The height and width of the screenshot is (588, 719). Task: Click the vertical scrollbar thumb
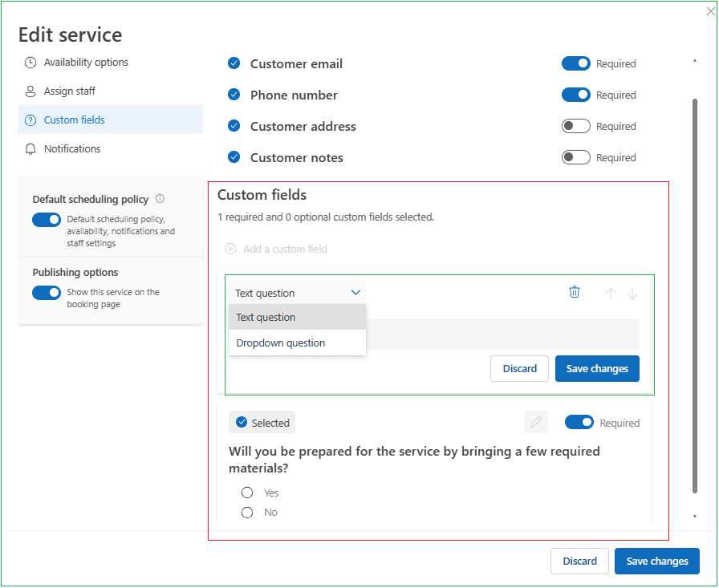click(x=695, y=295)
